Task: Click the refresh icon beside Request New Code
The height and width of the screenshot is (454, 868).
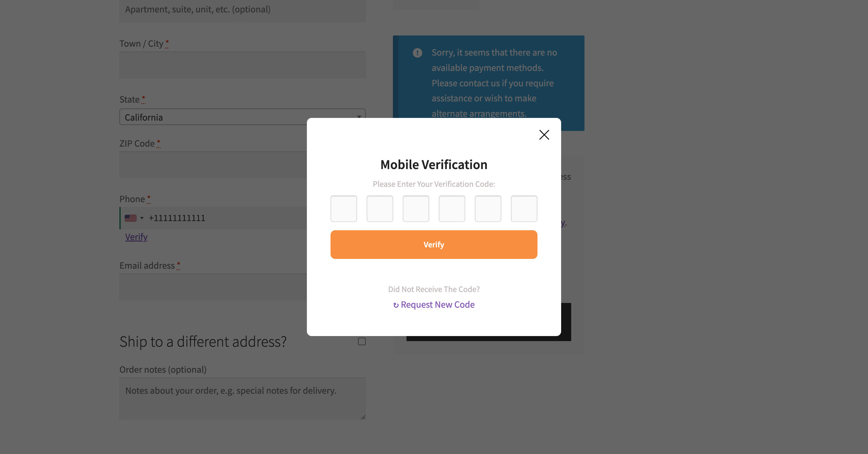Action: [x=396, y=305]
